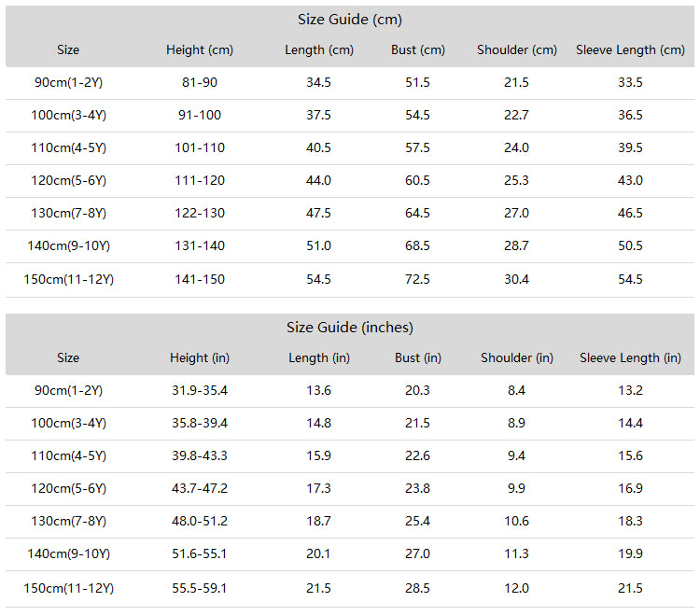Select the 150cm(11-12Y) row in inches table
The height and width of the screenshot is (616, 700).
click(x=350, y=589)
